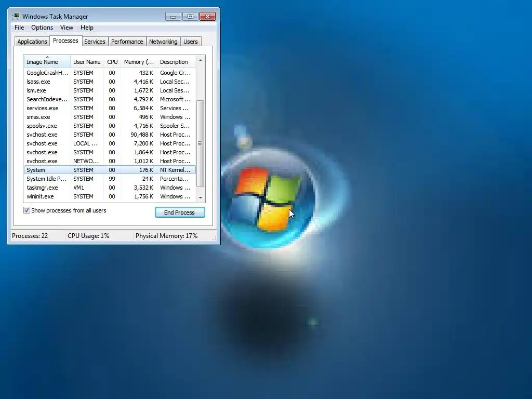Click the Spooler S... description cell

(175, 126)
